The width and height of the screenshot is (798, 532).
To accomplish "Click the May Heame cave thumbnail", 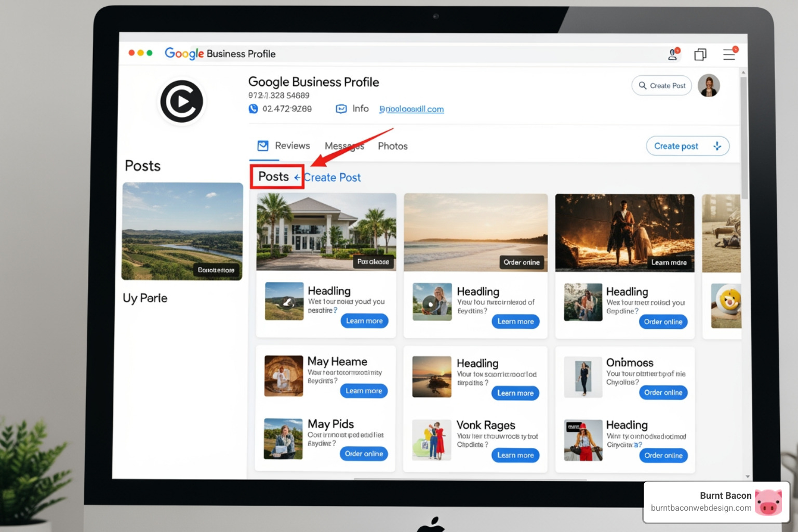I will [x=284, y=376].
